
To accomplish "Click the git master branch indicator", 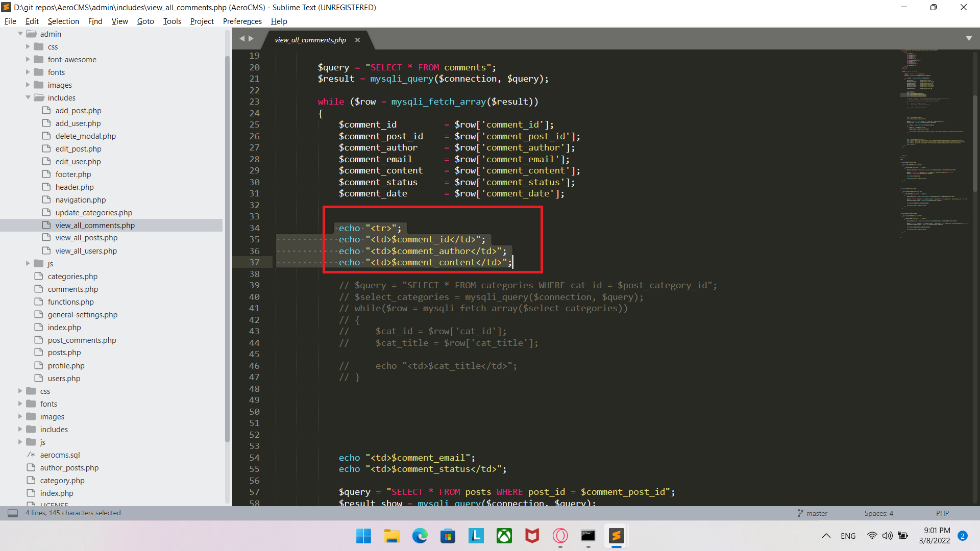I will pos(813,513).
